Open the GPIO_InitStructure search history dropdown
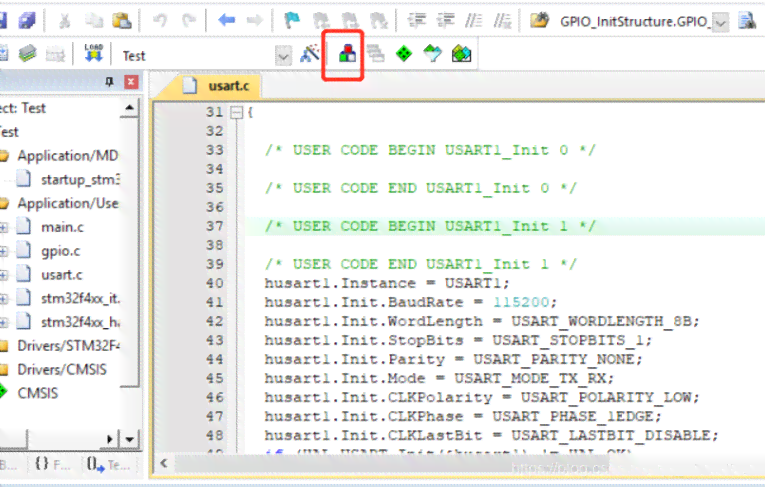 720,22
